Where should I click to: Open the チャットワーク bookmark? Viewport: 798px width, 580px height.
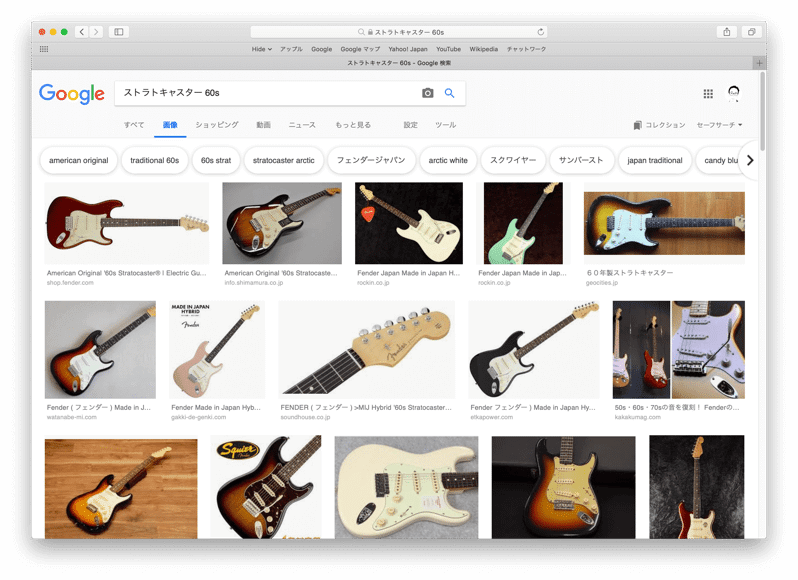[526, 49]
